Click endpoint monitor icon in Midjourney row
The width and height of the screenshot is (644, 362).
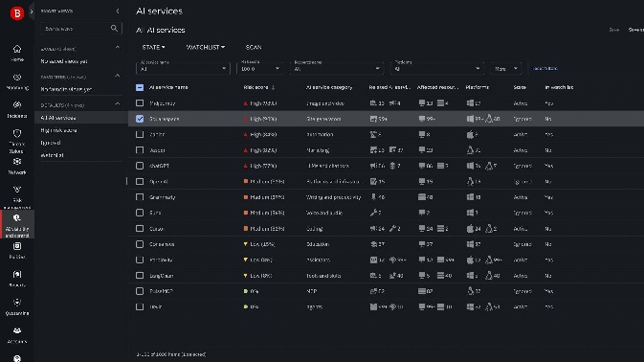point(421,103)
